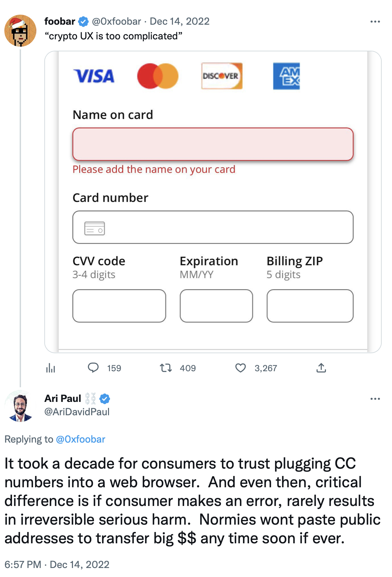Open foobar's profile avatar with Santa hat
392x577 pixels.
(x=20, y=31)
